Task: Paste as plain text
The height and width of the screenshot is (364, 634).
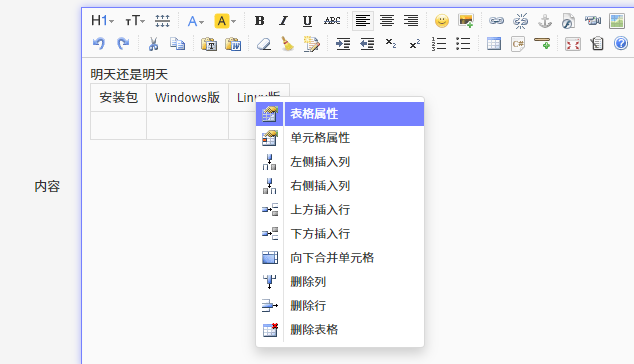Action: [x=209, y=44]
